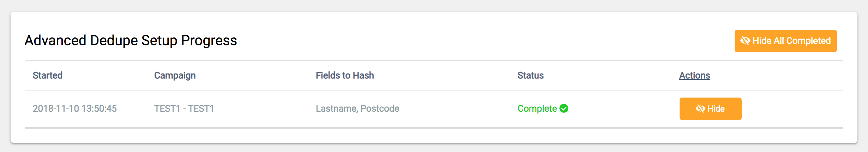
Task: Sort by the Started column header
Action: [x=48, y=75]
